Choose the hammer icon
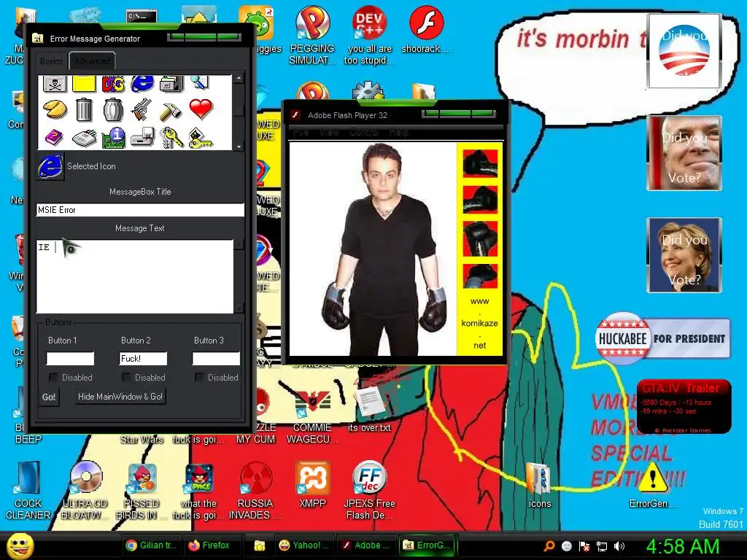The height and width of the screenshot is (560, 747). 171,111
